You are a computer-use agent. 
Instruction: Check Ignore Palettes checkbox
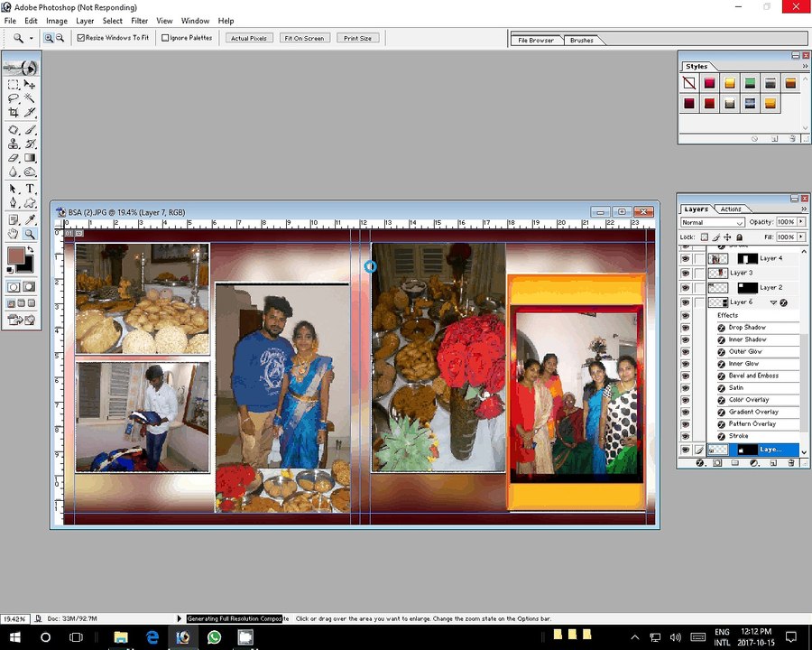[x=165, y=38]
